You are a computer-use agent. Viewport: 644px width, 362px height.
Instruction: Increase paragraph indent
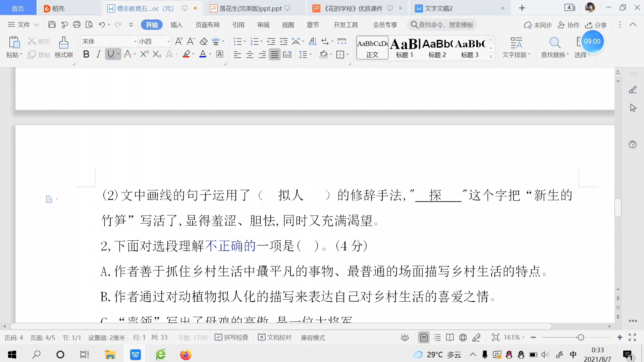[284, 41]
